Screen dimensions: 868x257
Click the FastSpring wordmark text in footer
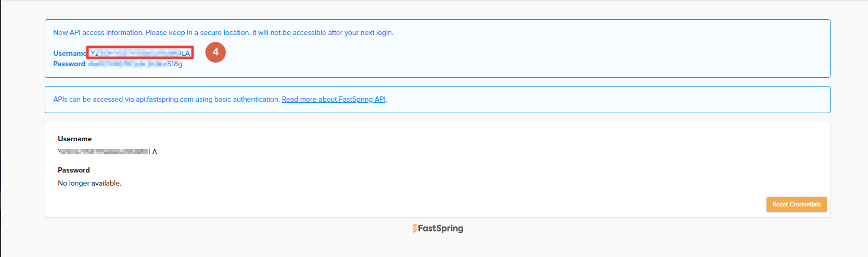click(x=441, y=228)
